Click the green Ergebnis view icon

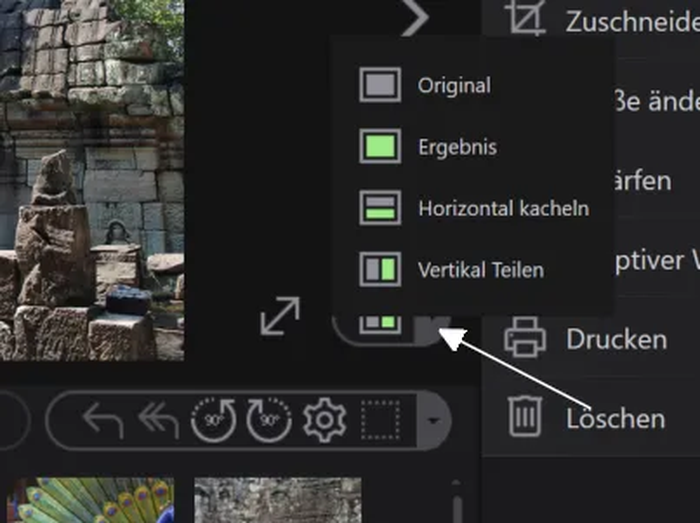(x=380, y=146)
